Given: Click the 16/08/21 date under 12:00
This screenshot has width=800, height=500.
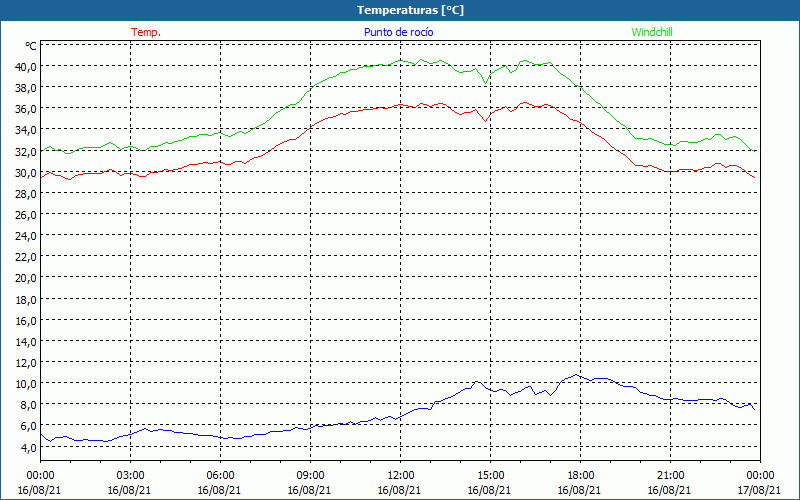Looking at the screenshot, I should pos(399,490).
